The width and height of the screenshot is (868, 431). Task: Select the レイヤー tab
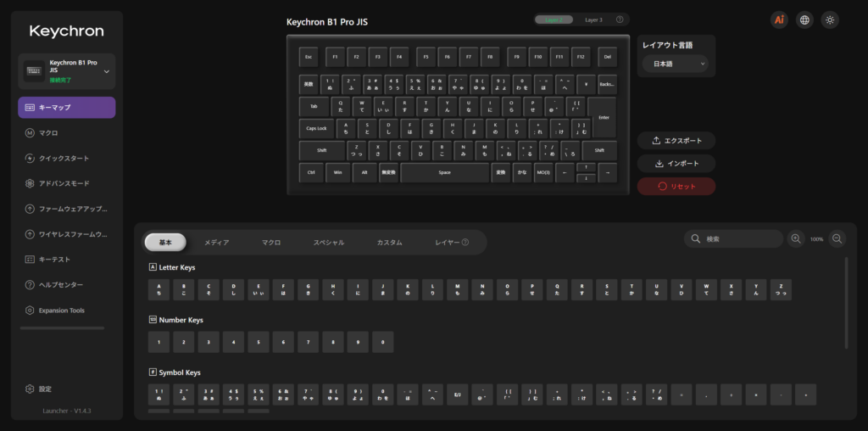[452, 242]
